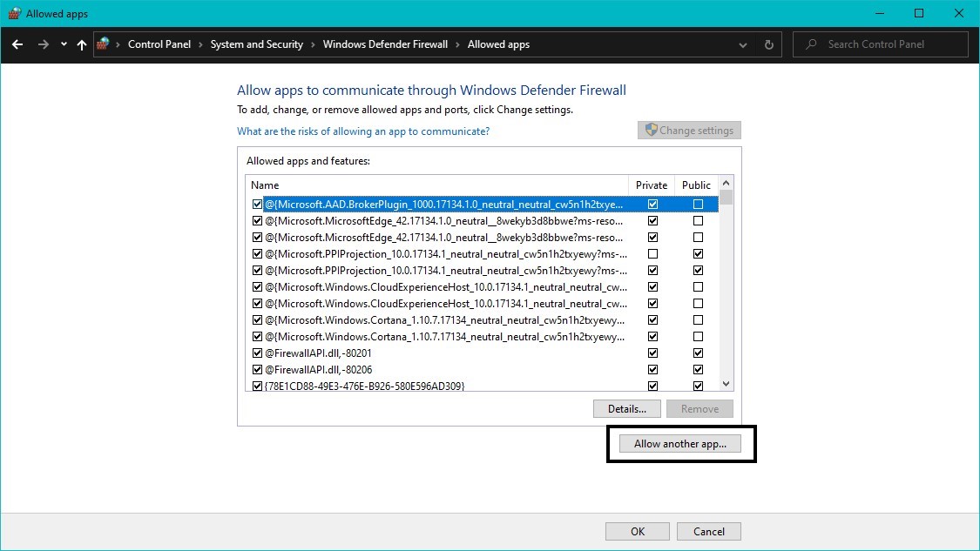This screenshot has width=980, height=551.
Task: Expand the chevron before Control Panel breadcrumb
Action: pos(118,44)
